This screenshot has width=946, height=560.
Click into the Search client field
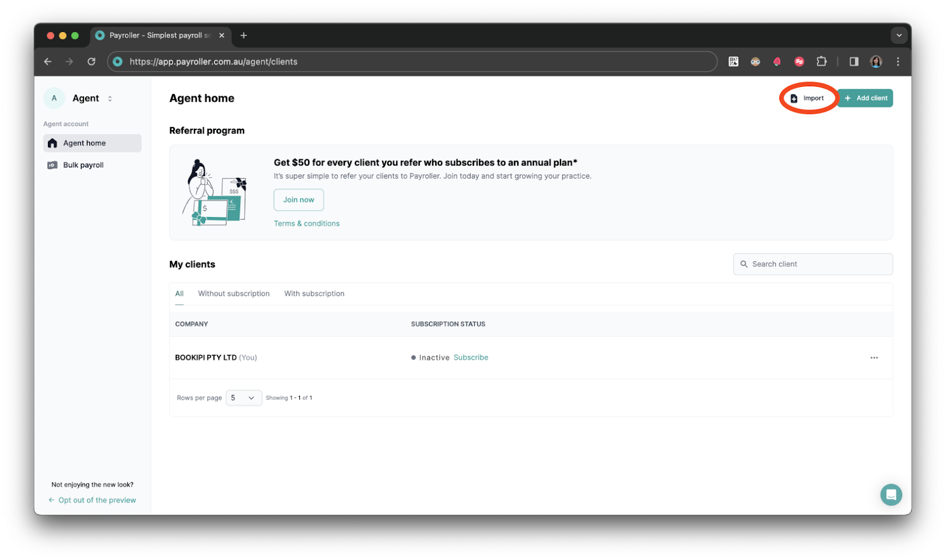pyautogui.click(x=812, y=264)
